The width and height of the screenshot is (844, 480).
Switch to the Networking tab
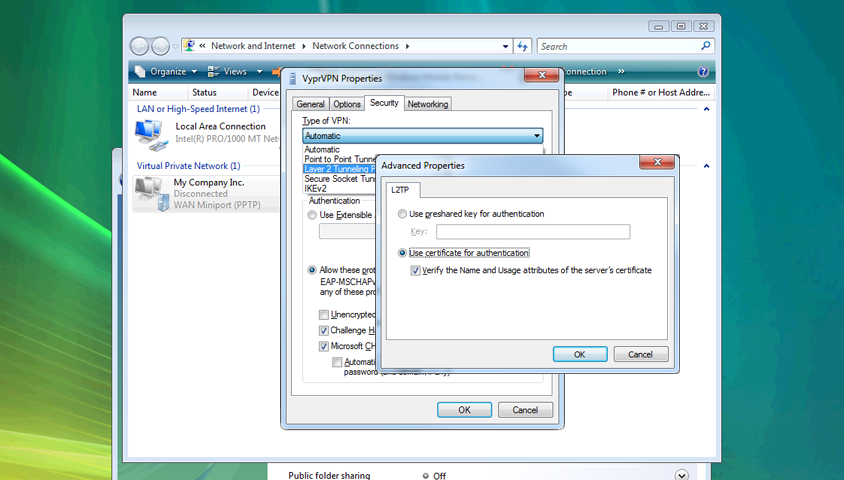[427, 104]
